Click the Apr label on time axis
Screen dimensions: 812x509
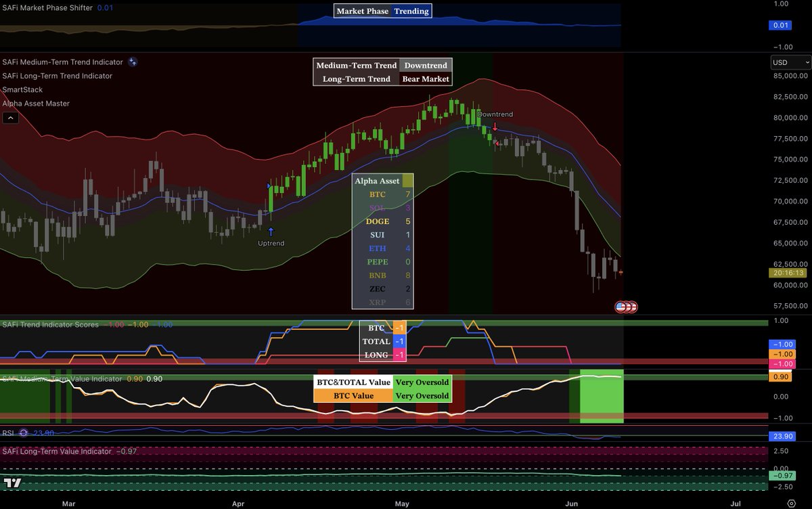238,504
